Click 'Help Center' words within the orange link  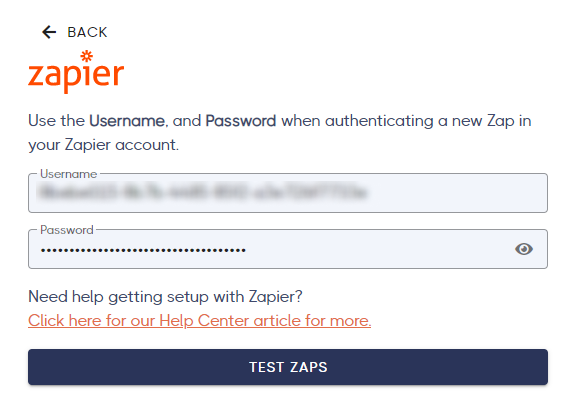coord(204,321)
